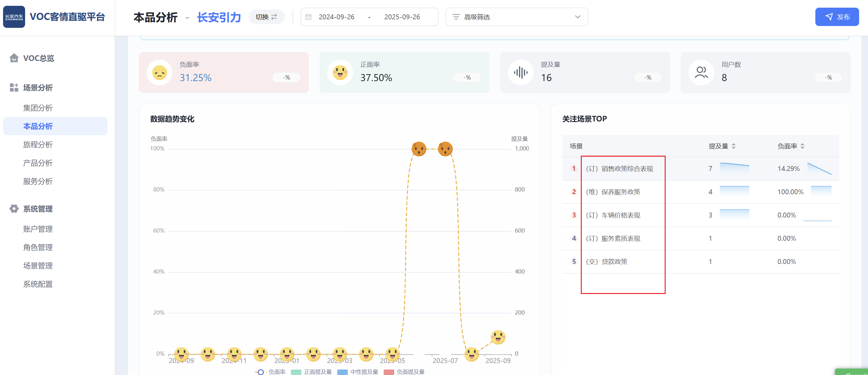Open 产品分析 in sidebar

tap(38, 163)
